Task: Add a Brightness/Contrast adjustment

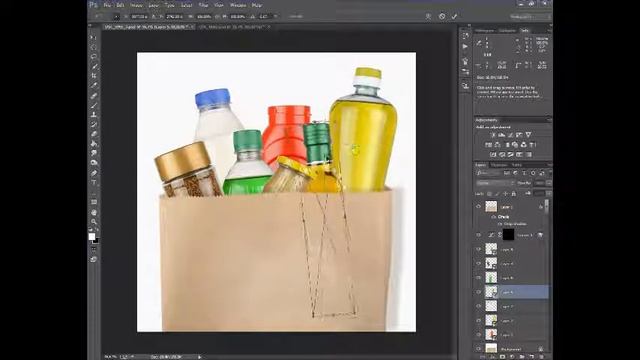Action: pyautogui.click(x=493, y=135)
